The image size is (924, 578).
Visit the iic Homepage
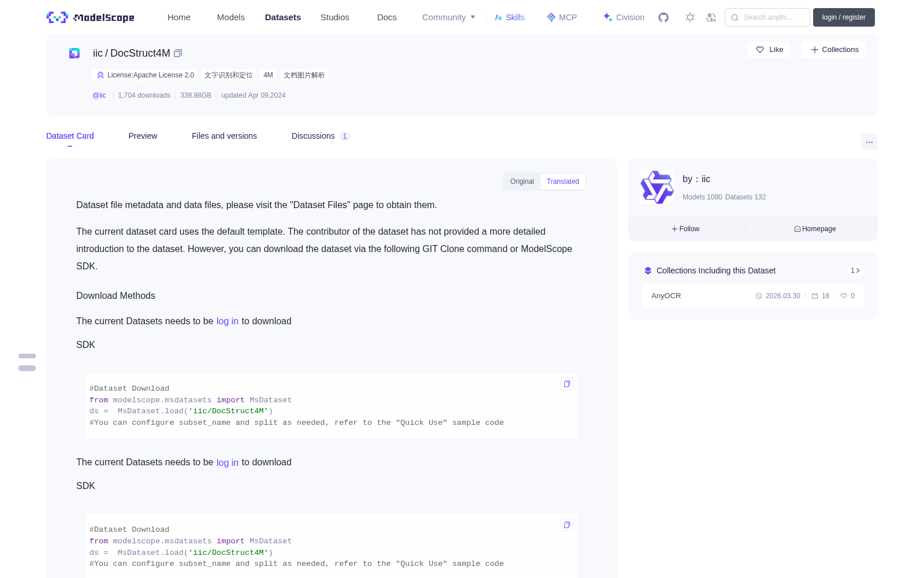coord(815,229)
